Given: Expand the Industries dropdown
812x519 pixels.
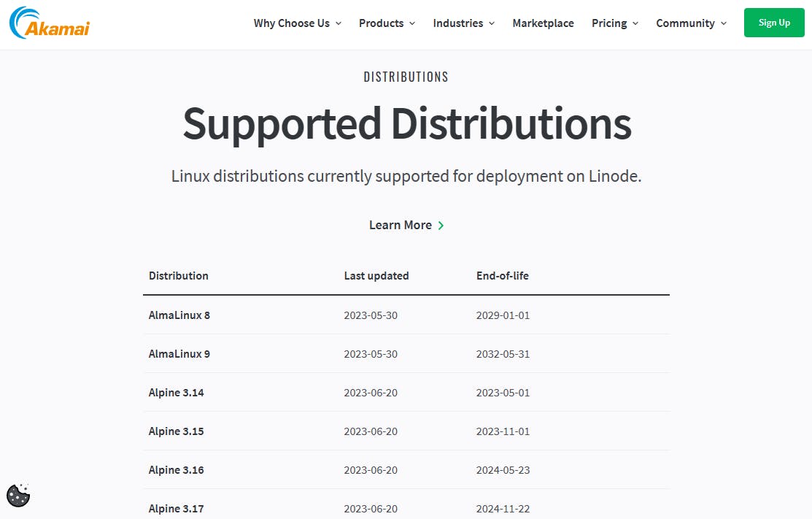Looking at the screenshot, I should 463,23.
